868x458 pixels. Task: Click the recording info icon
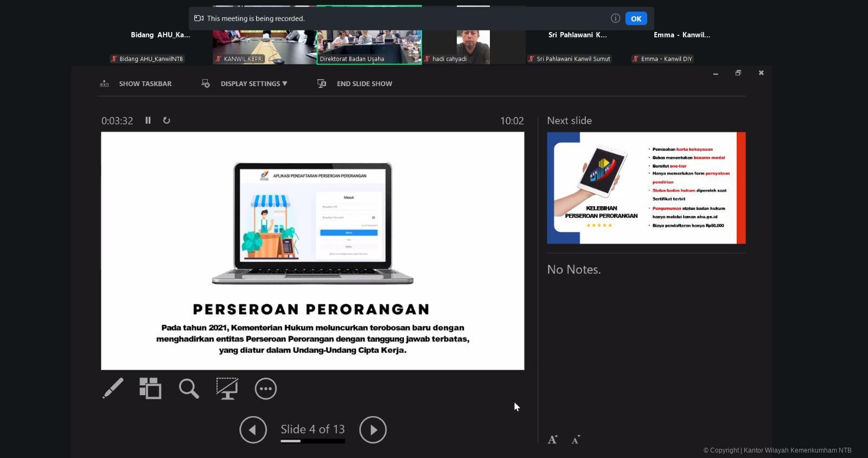click(x=615, y=18)
